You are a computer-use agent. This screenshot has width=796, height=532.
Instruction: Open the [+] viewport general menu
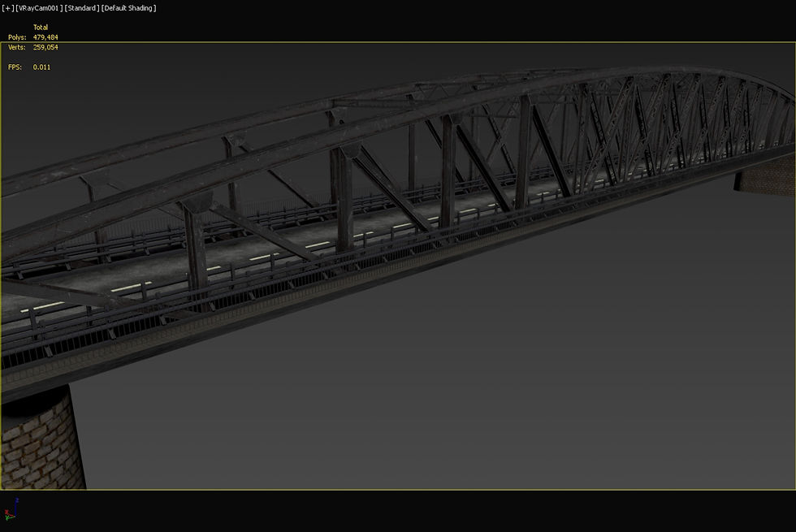pyautogui.click(x=7, y=8)
